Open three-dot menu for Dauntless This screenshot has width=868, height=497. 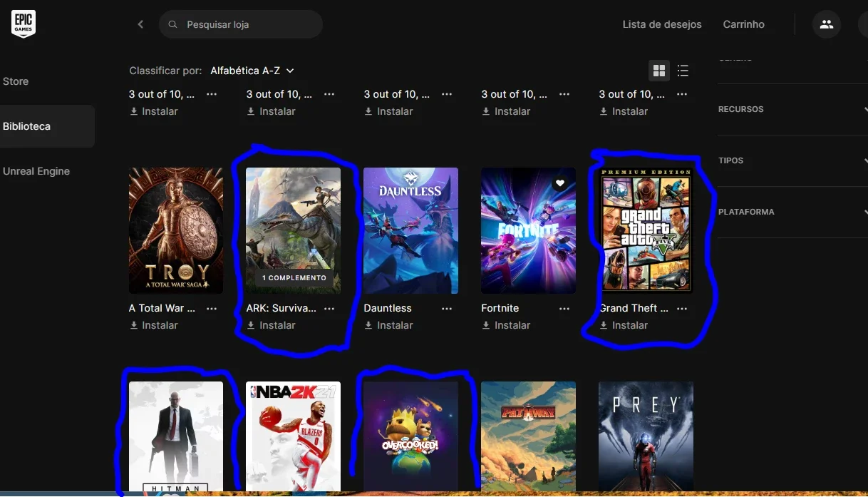447,309
